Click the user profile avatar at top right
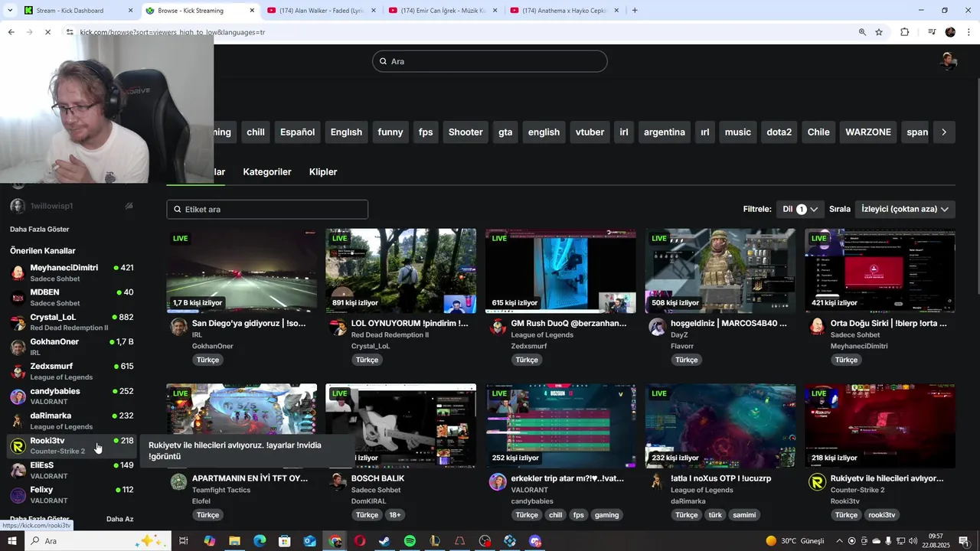This screenshot has height=551, width=980. coord(949,61)
